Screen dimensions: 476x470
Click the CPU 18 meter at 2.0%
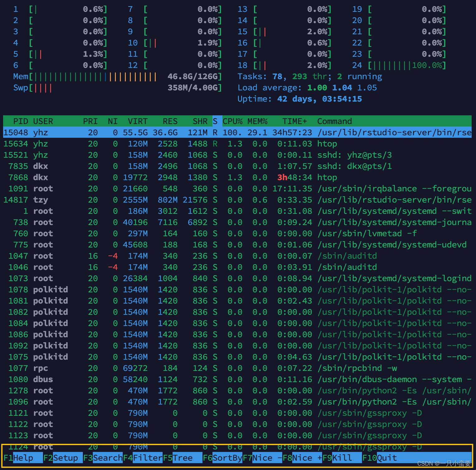click(285, 65)
